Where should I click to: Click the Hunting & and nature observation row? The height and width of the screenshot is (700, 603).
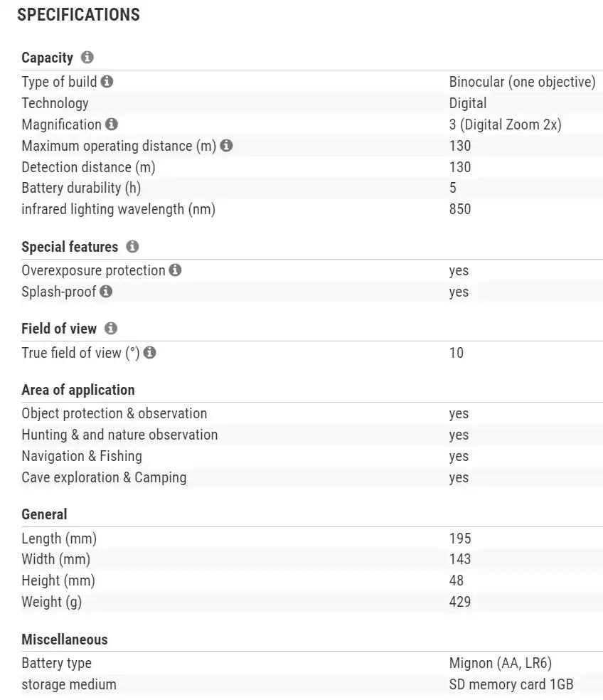[119, 435]
